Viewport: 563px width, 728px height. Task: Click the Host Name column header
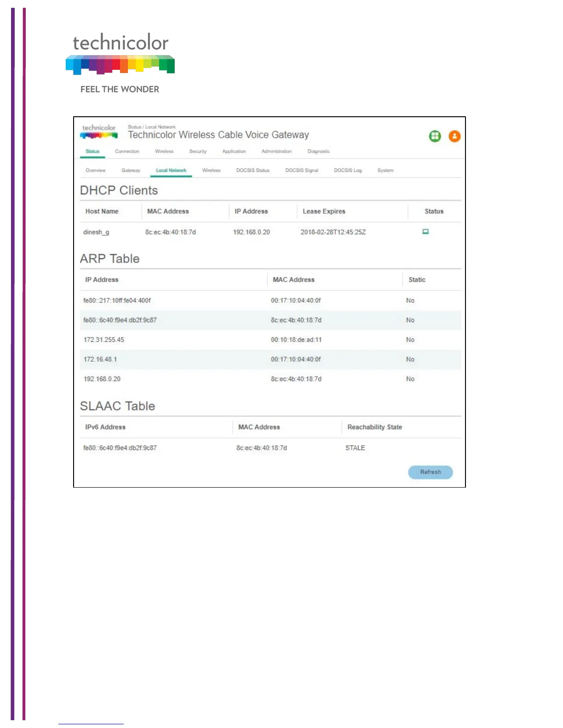[x=102, y=211]
